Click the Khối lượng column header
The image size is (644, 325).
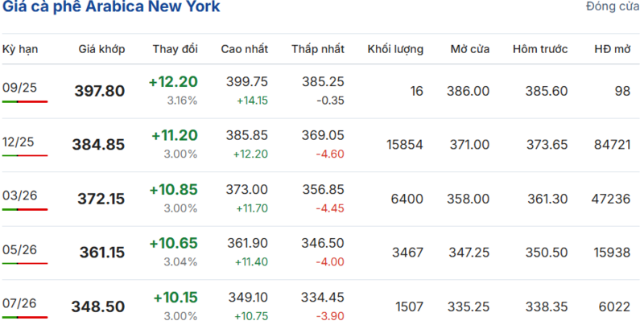coord(395,49)
